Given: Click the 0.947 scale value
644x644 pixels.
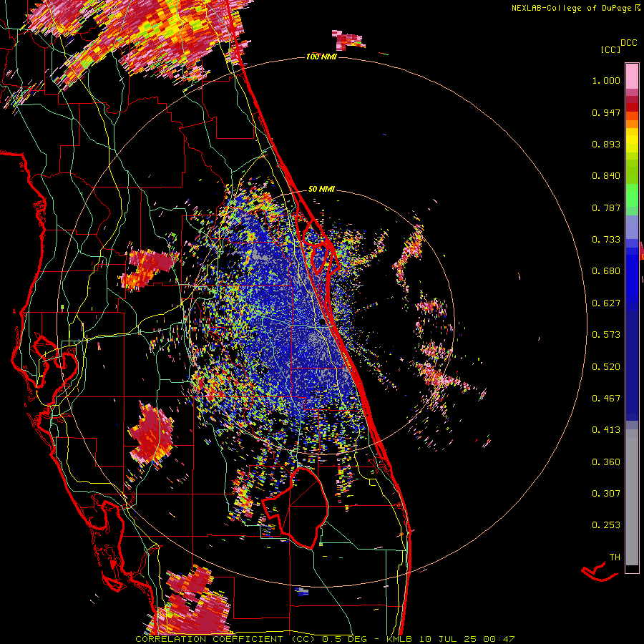Looking at the screenshot, I should (606, 112).
